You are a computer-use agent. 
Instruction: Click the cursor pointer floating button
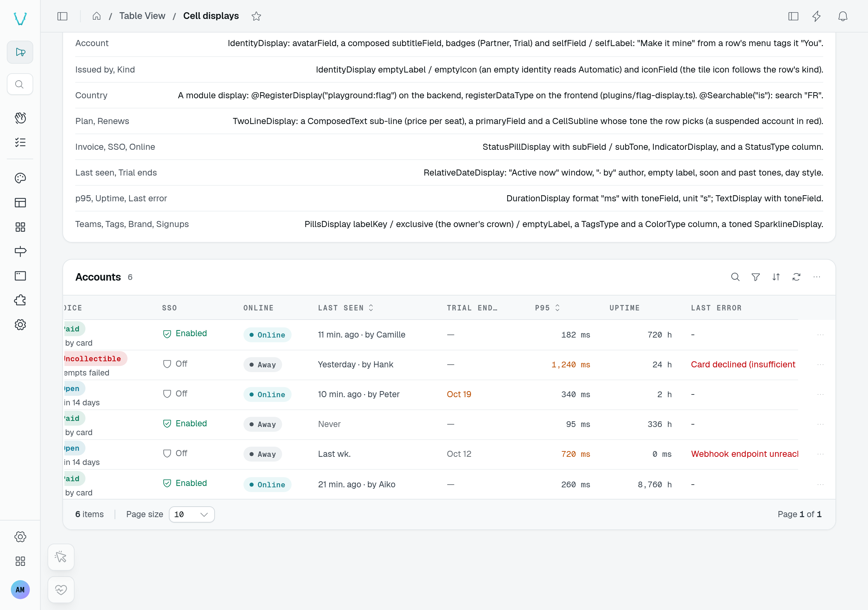pos(61,557)
